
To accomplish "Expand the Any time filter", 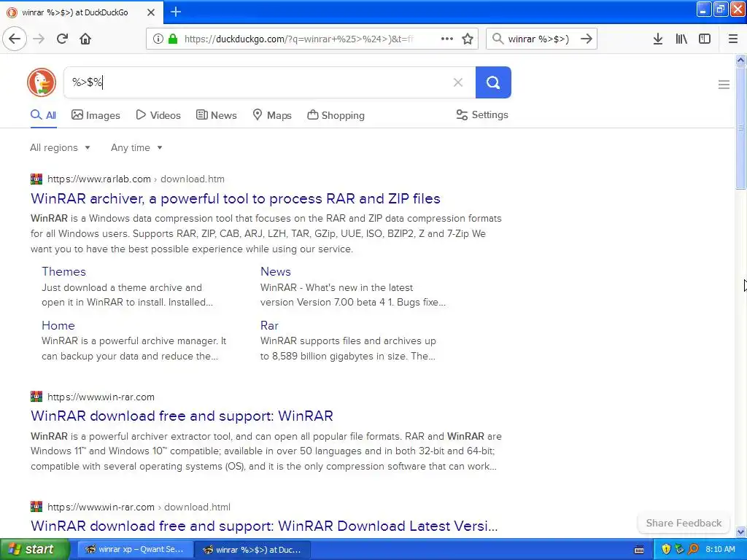I will 136,147.
